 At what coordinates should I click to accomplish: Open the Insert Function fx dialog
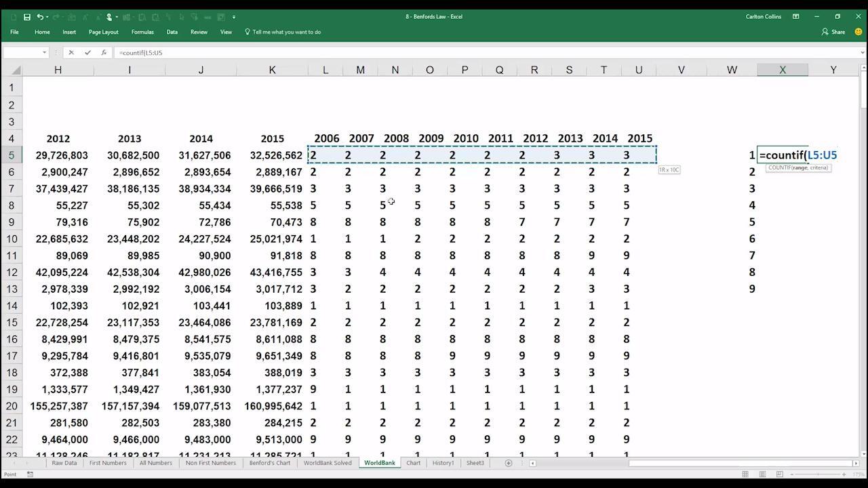click(x=104, y=52)
